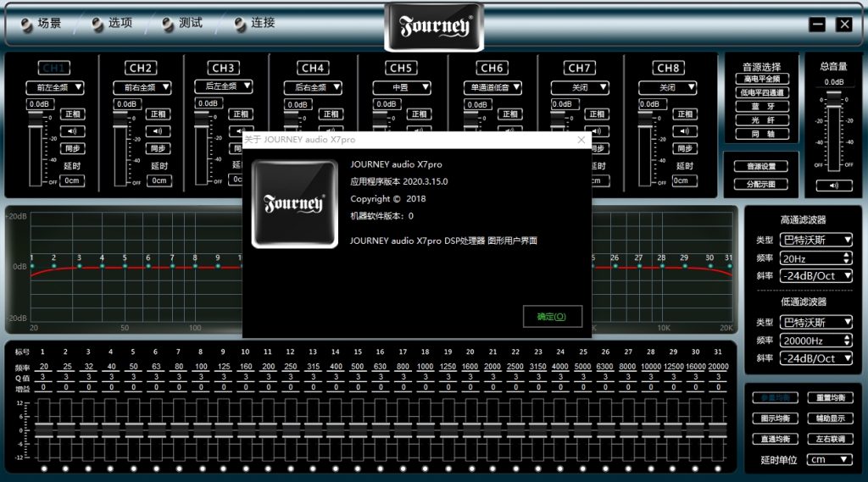This screenshot has height=482, width=868.
Task: Click high-pass 20Hz frequency stepper arrows
Action: 847,258
